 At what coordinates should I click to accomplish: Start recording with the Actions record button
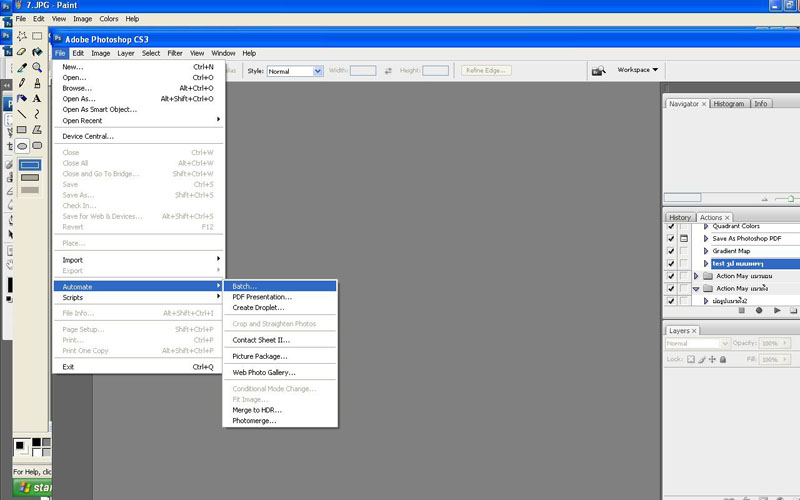point(759,310)
